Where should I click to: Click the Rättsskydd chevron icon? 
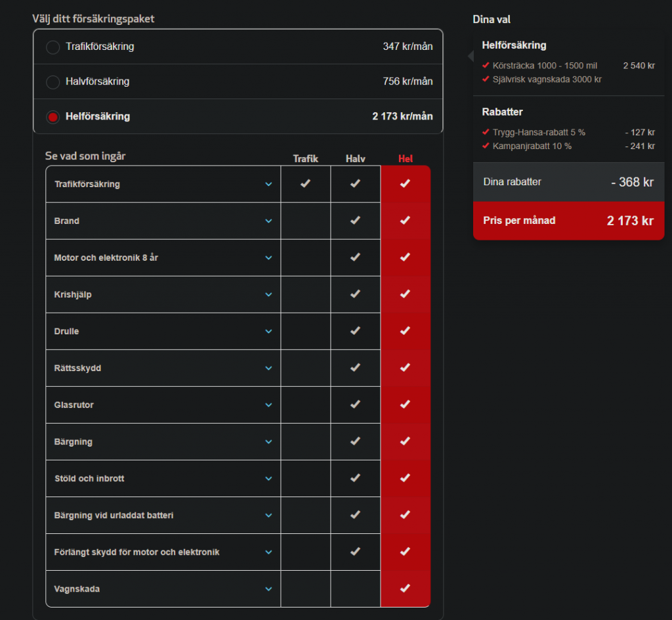pos(268,368)
